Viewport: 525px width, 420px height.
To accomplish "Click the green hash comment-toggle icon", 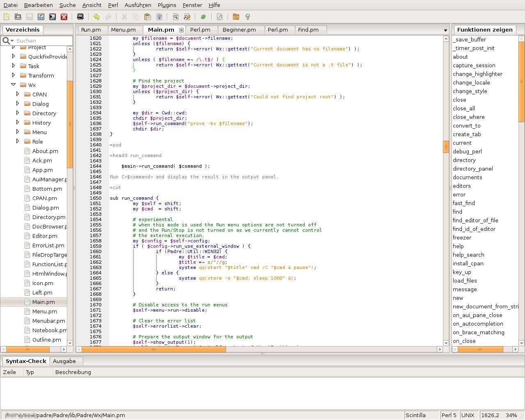I will tap(203, 17).
